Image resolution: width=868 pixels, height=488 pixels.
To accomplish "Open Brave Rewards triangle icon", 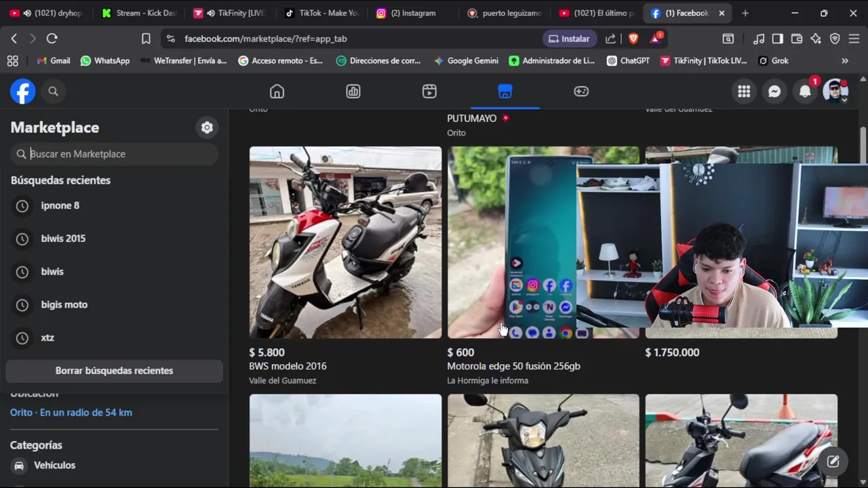I will click(x=656, y=39).
